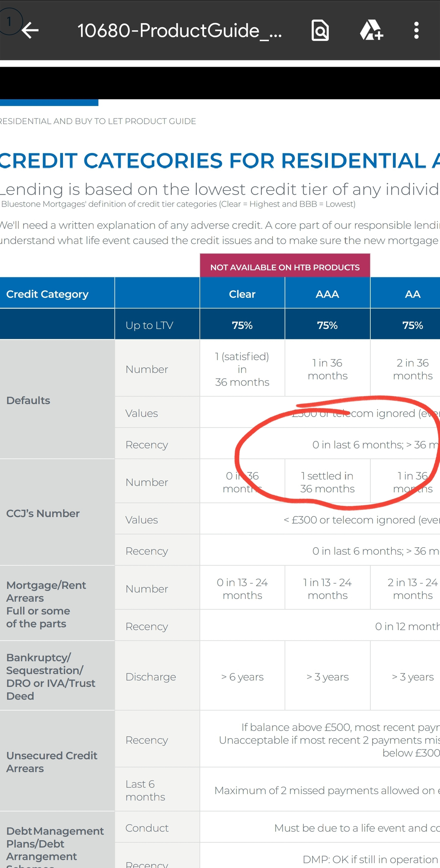Tap the Unsecured Credit Arrears heading
440x868 pixels.
point(52,762)
